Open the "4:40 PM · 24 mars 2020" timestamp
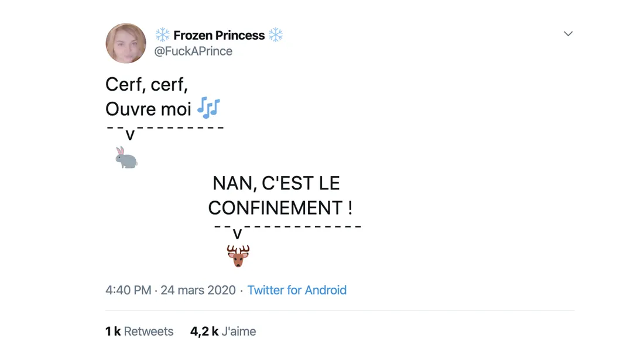This screenshot has width=644, height=362. click(x=170, y=290)
